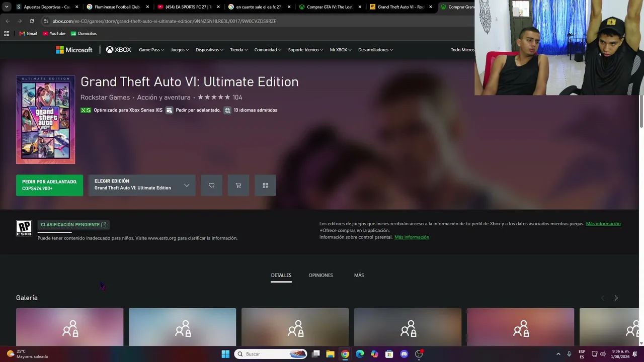
Task: Switch to the Detalles tab
Action: pos(281,276)
